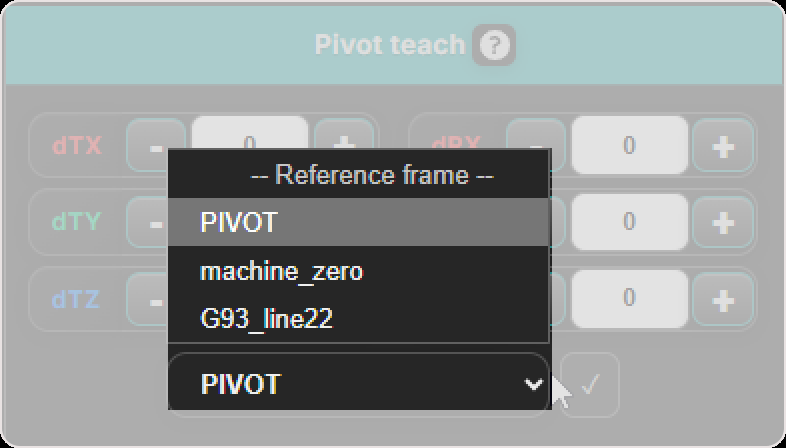Focus the rotation value field in dTZ row
The height and width of the screenshot is (448, 786).
(629, 299)
